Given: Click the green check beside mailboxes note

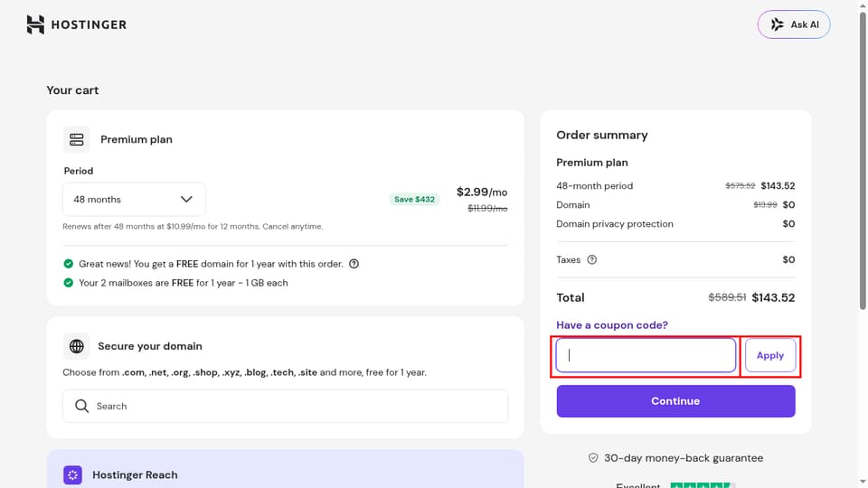Looking at the screenshot, I should point(68,283).
